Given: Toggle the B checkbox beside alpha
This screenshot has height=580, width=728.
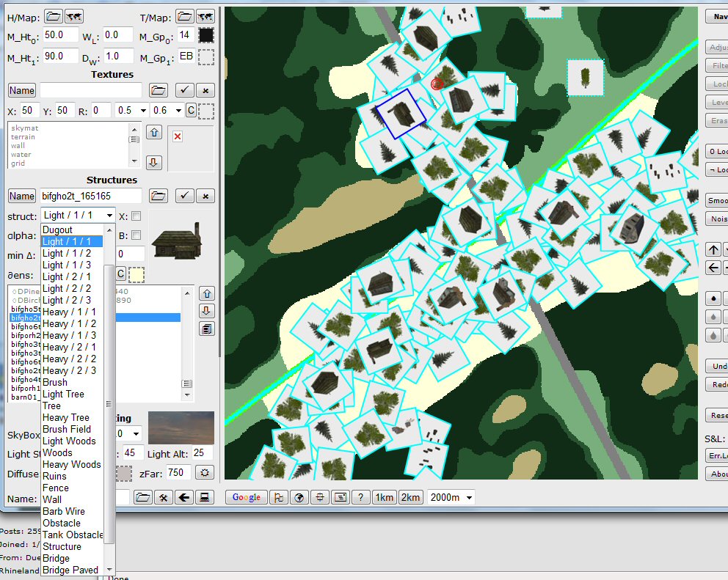Looking at the screenshot, I should pos(136,235).
